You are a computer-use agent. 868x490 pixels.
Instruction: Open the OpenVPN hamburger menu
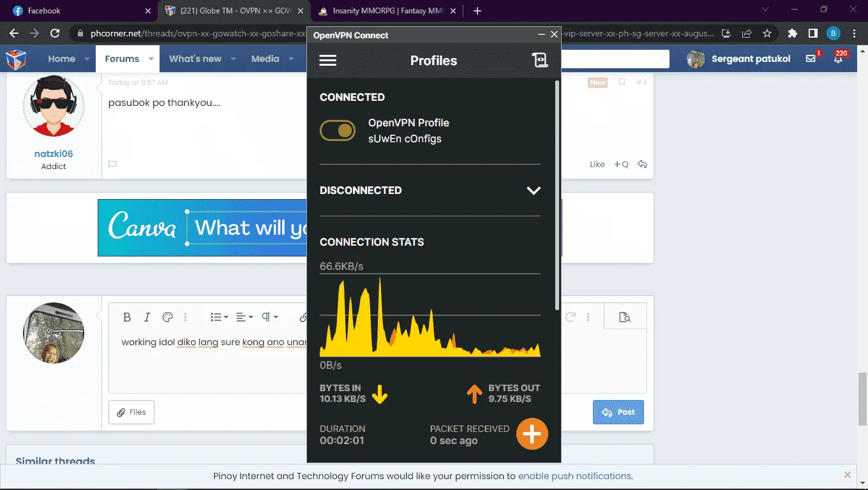tap(327, 60)
